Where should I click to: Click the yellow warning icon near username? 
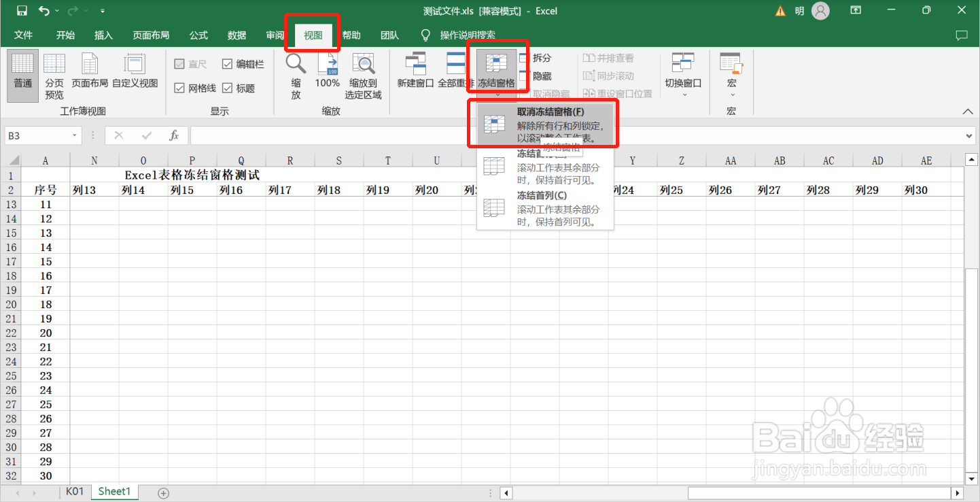coord(780,11)
